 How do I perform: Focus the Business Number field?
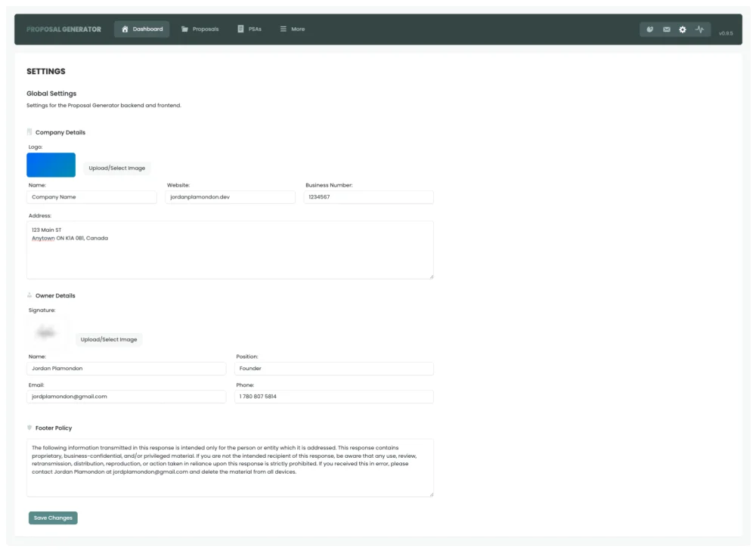coord(368,197)
